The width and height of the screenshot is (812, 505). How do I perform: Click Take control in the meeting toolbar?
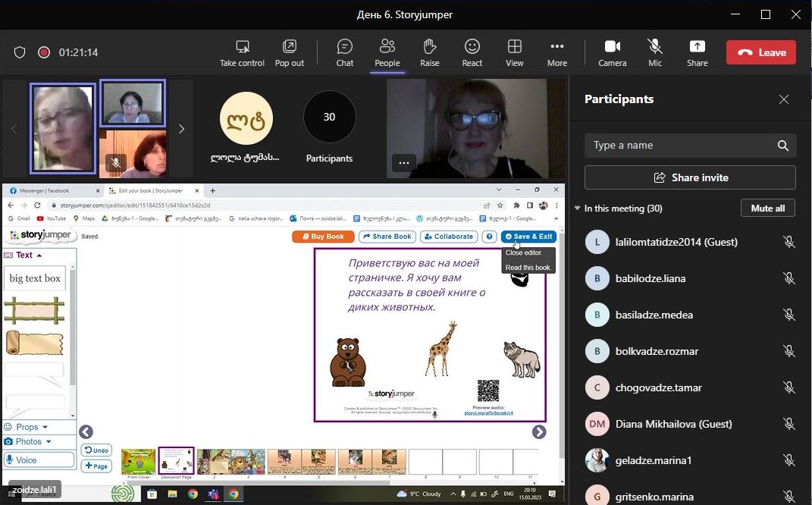[242, 53]
